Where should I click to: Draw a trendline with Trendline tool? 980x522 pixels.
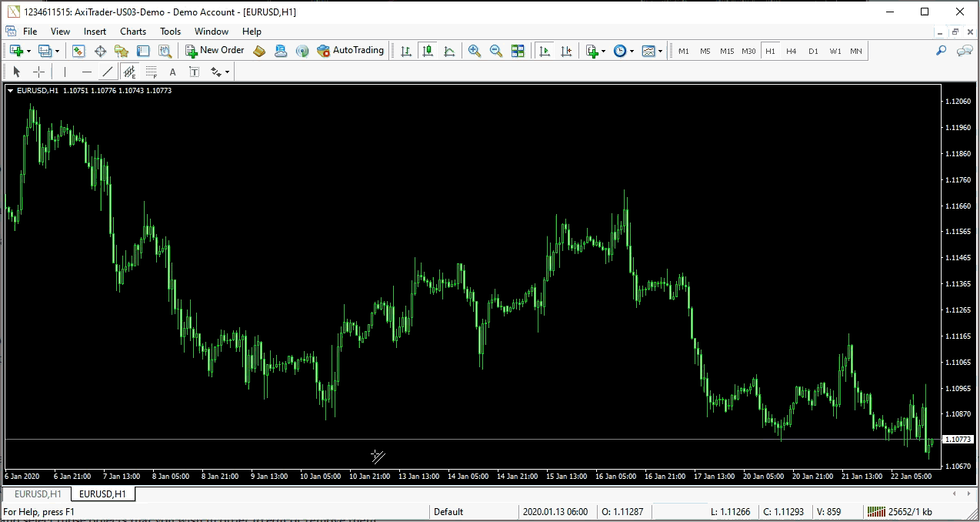pos(108,72)
